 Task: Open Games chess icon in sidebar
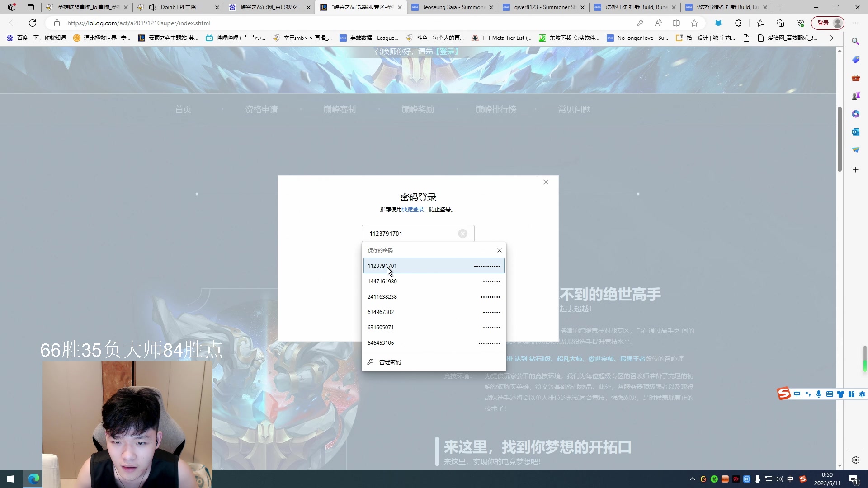pos(856,95)
